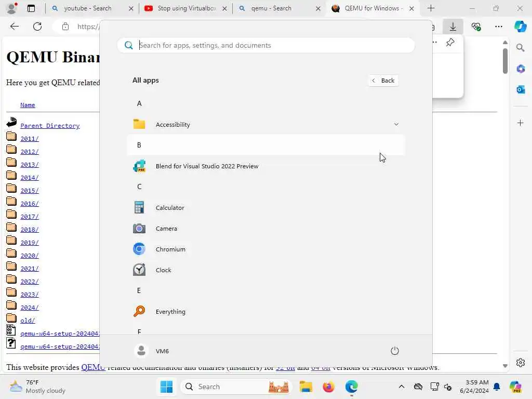Open the weather widget

coord(37,387)
